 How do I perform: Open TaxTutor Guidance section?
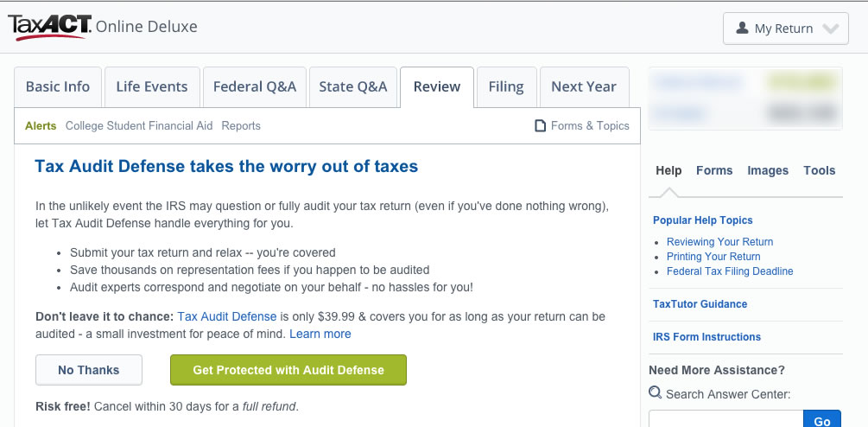tap(700, 304)
